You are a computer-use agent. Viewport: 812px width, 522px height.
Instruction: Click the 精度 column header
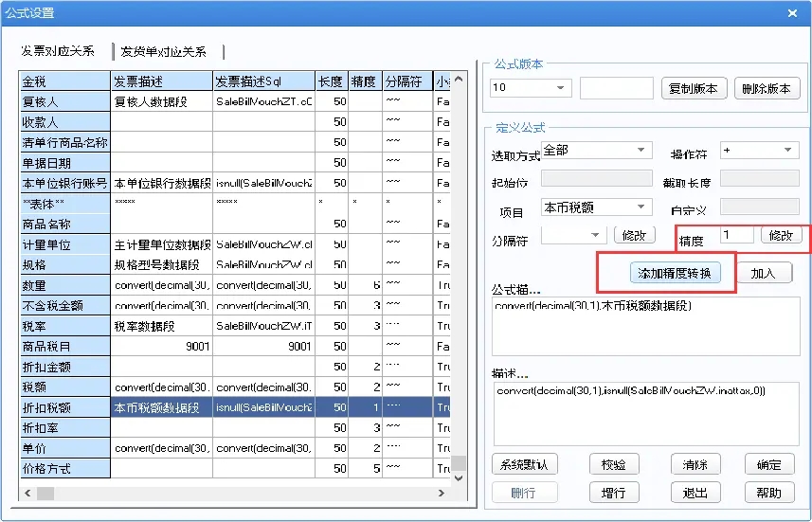pyautogui.click(x=365, y=81)
